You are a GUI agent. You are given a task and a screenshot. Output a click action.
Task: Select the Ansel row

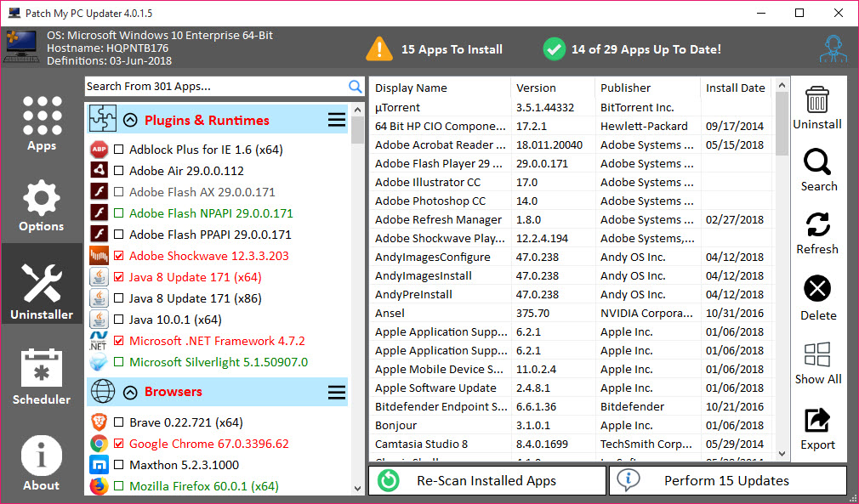pyautogui.click(x=572, y=313)
